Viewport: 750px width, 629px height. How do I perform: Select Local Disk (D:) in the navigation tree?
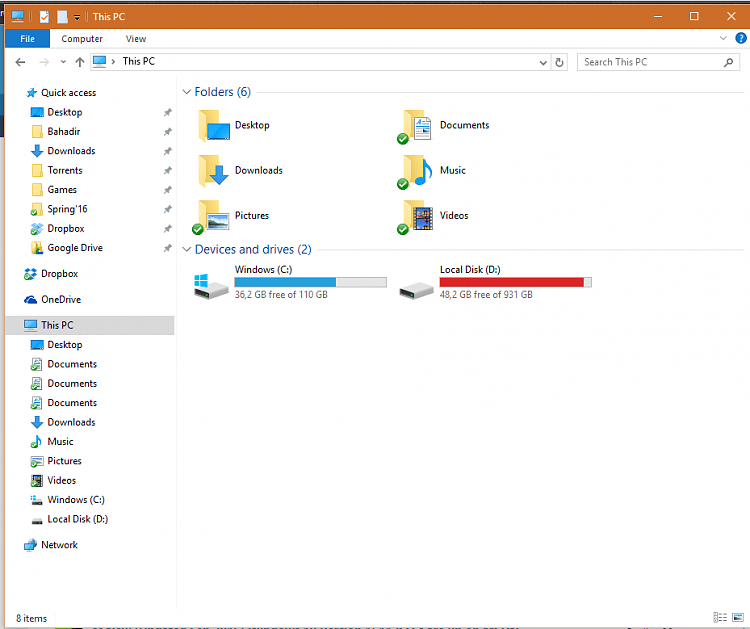(x=69, y=519)
